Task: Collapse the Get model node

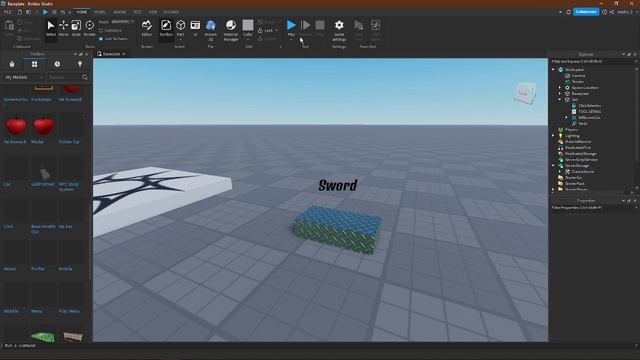Action: tap(560, 100)
